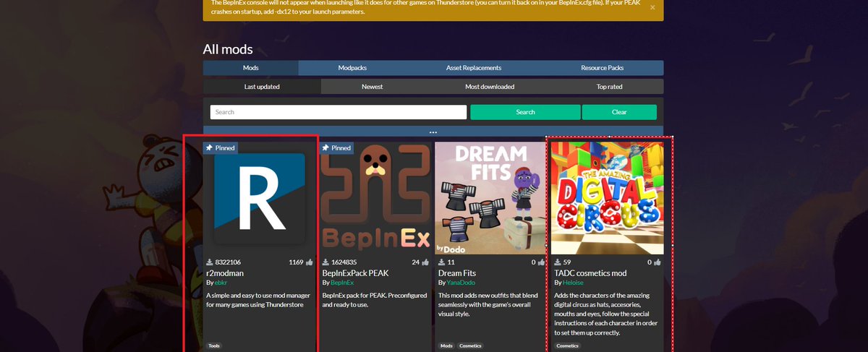Click the pin icon on r2modman card
This screenshot has width=868, height=352.
(x=210, y=147)
